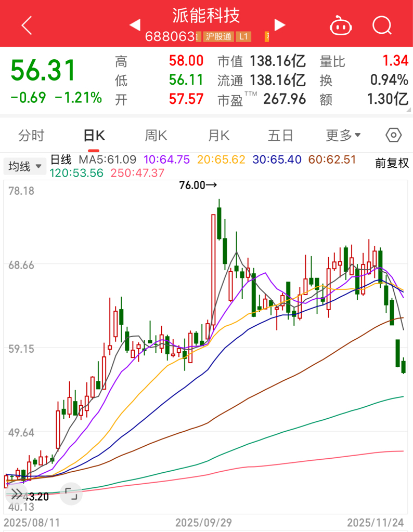Tap the 沪股通 tag

218,37
